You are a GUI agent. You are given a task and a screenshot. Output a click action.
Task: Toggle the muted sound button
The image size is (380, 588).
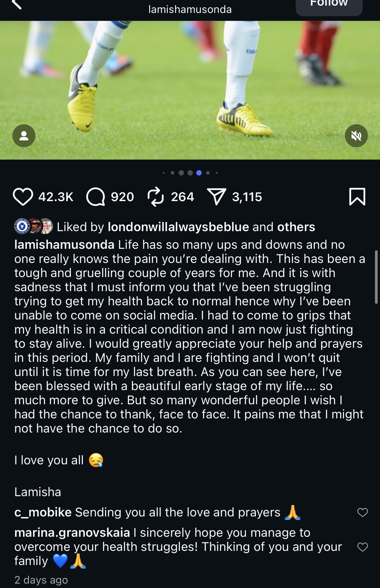point(356,136)
